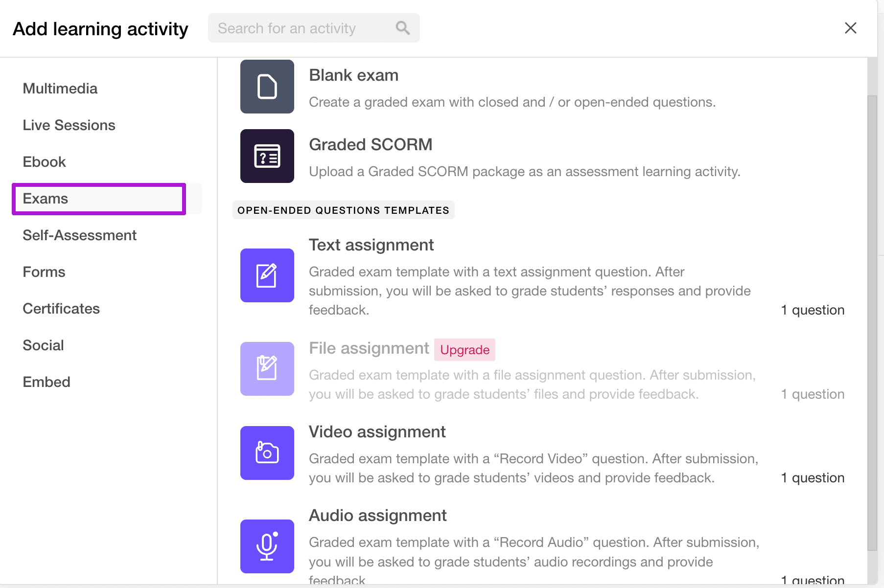
Task: Open the Self-Assessment category
Action: (79, 235)
